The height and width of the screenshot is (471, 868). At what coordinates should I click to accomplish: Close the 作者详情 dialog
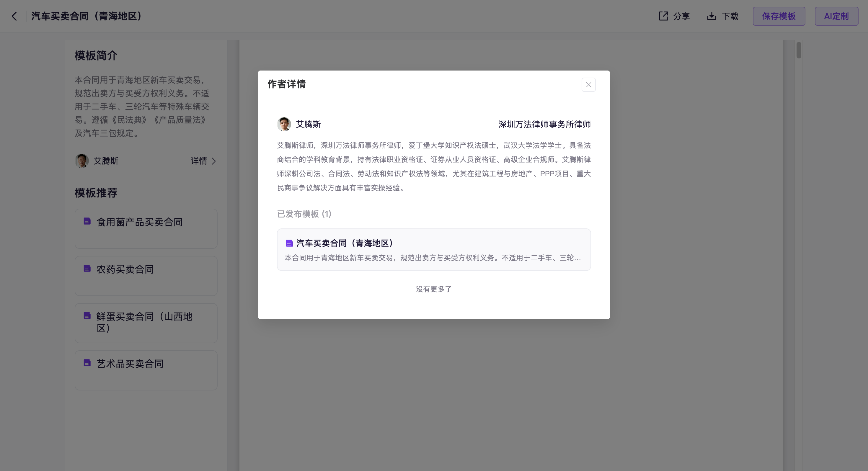click(x=588, y=85)
